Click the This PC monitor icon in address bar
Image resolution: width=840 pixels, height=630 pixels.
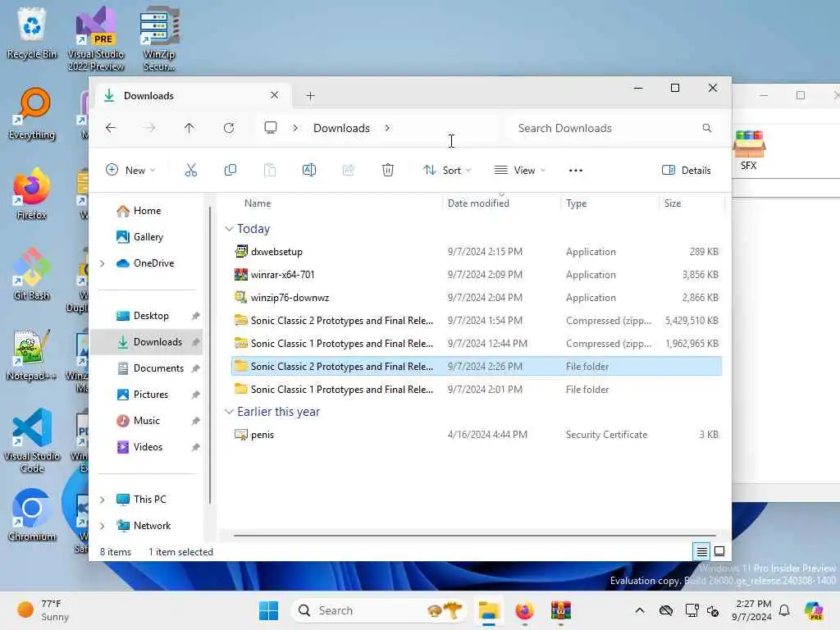[271, 127]
